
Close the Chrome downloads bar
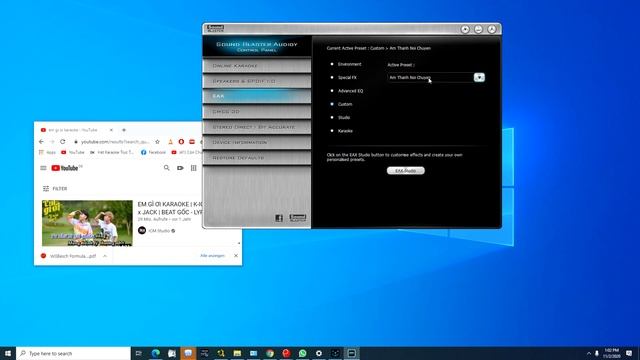[236, 256]
